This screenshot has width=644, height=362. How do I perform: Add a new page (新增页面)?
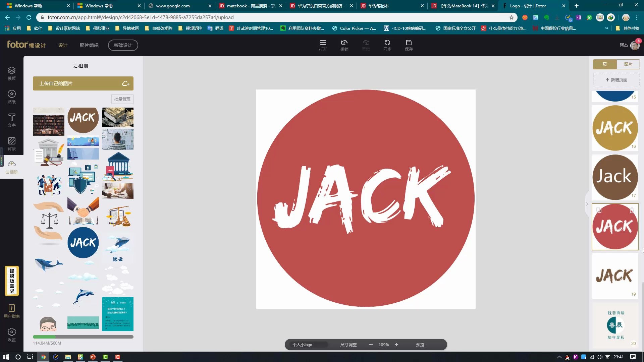(616, 80)
